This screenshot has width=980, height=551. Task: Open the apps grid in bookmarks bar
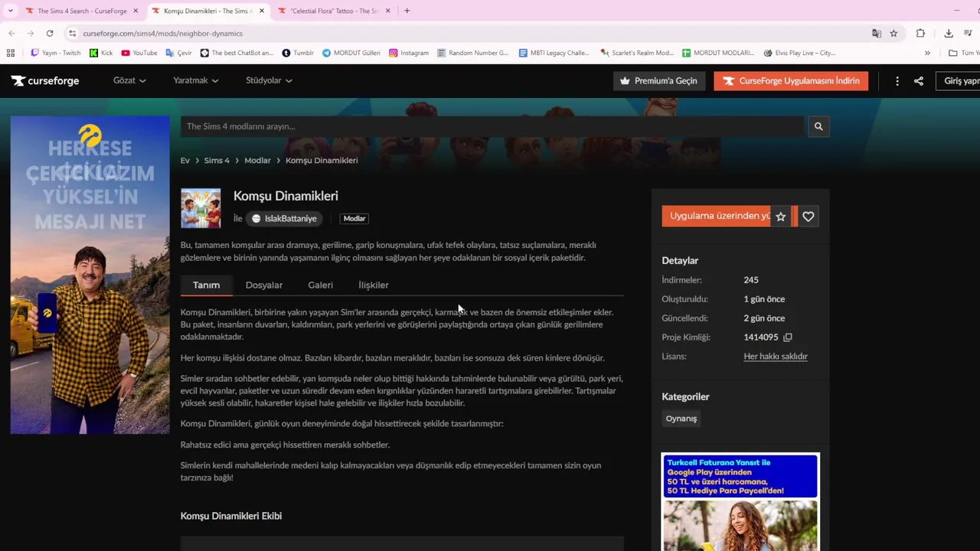tap(11, 53)
